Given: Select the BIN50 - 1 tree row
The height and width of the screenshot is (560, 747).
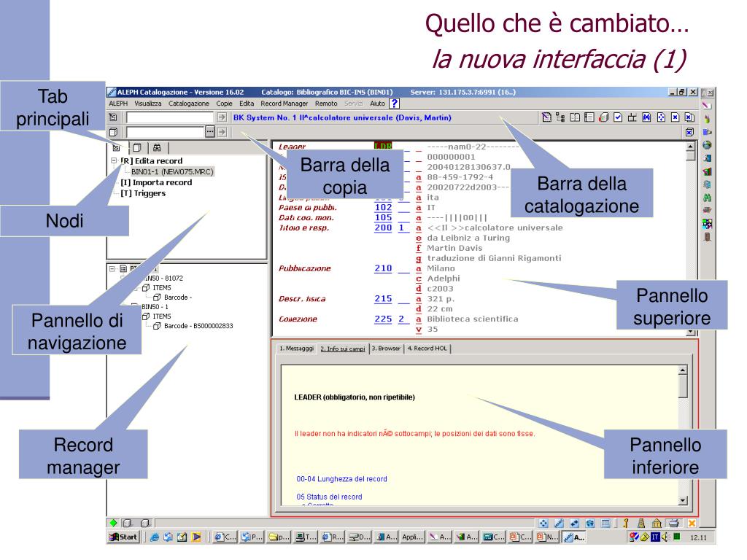Looking at the screenshot, I should pyautogui.click(x=155, y=307).
